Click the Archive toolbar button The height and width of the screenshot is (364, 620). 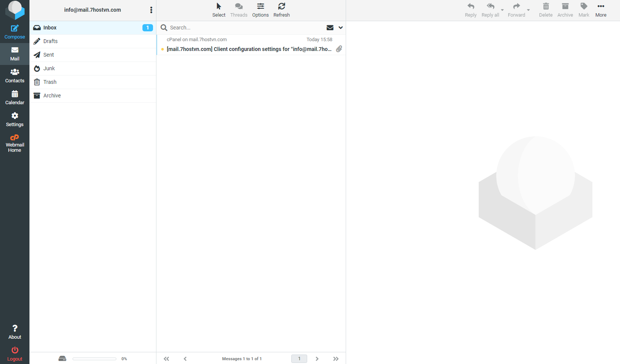(x=565, y=10)
